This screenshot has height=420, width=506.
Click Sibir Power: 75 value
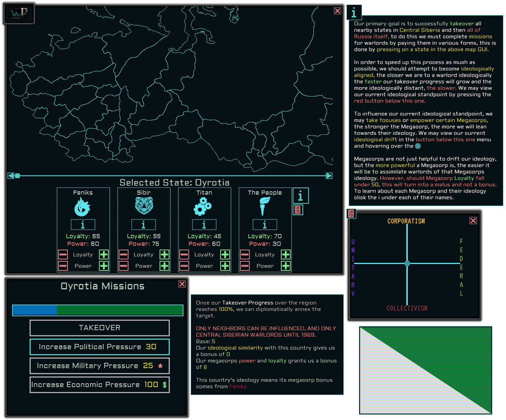(x=143, y=243)
